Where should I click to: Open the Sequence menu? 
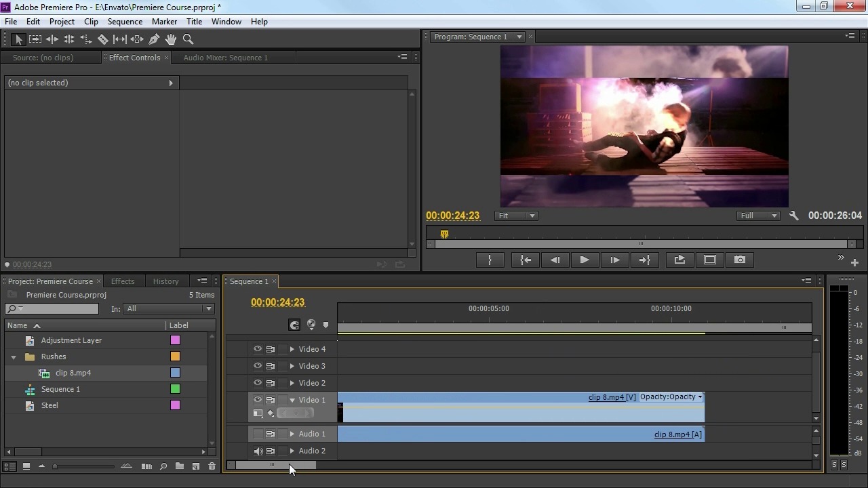[125, 22]
